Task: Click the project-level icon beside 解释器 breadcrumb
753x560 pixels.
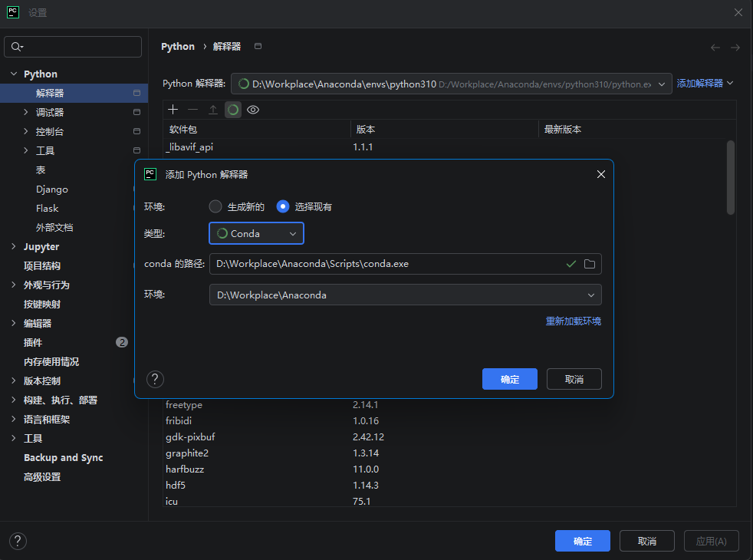Action: (x=258, y=46)
